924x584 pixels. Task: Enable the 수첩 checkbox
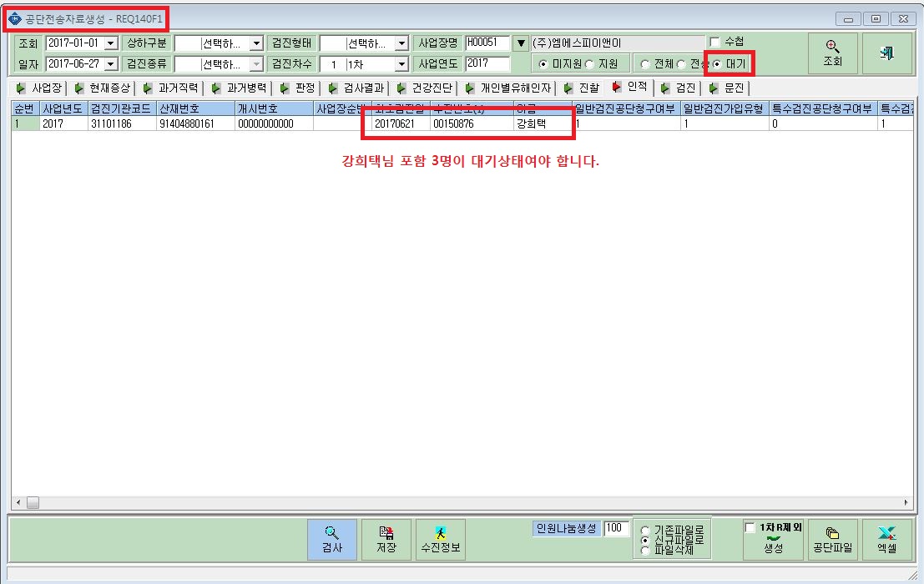pyautogui.click(x=714, y=42)
